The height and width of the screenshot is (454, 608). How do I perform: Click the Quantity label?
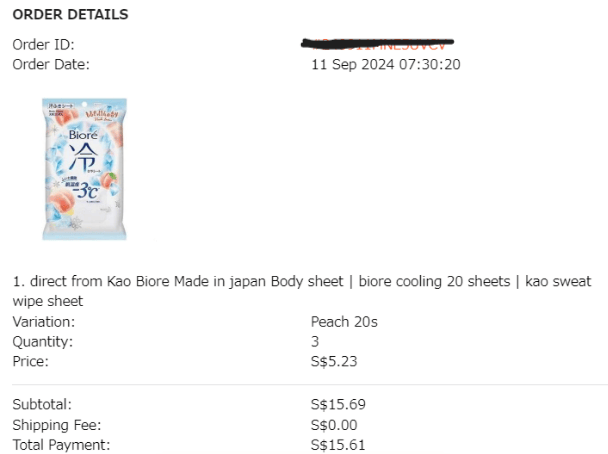42,341
